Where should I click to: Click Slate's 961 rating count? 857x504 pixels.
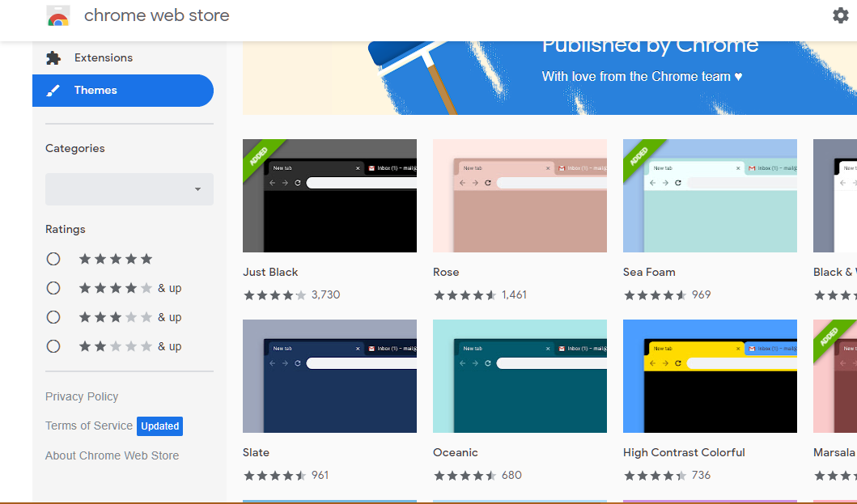(x=320, y=475)
